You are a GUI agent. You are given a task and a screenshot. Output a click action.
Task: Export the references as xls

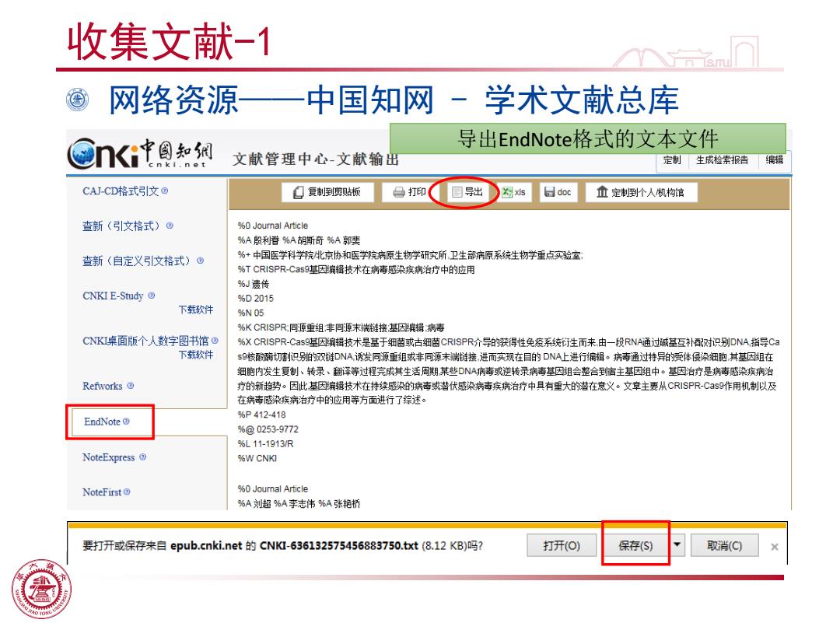(x=514, y=192)
